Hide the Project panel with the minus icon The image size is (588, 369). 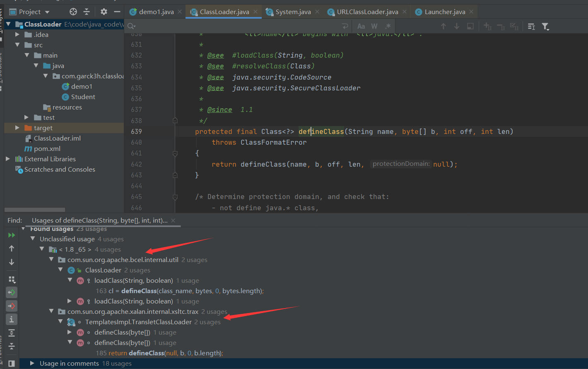117,12
